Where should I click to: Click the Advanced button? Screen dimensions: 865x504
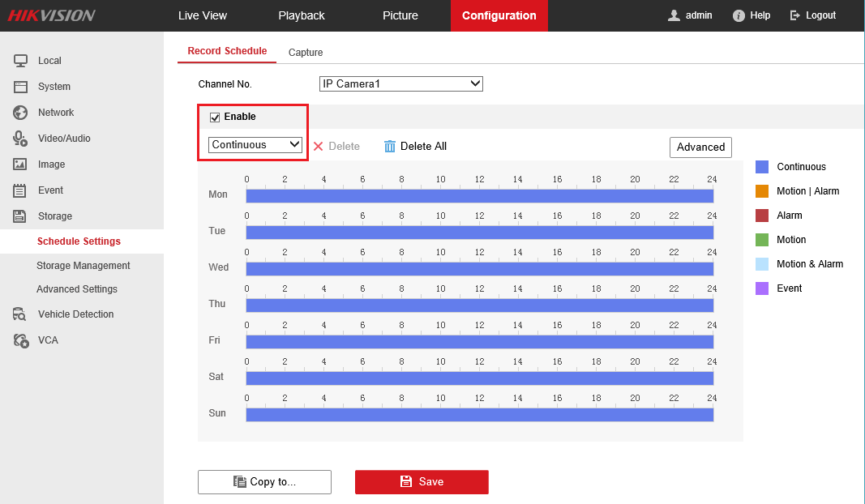tap(700, 147)
